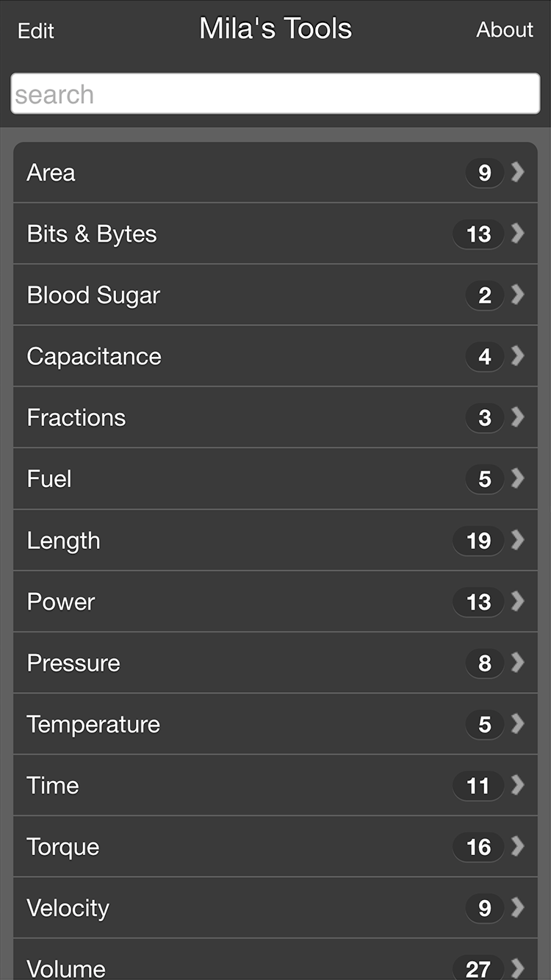Open the Volume converter list
This screenshot has height=980, width=551.
[x=220, y=967]
